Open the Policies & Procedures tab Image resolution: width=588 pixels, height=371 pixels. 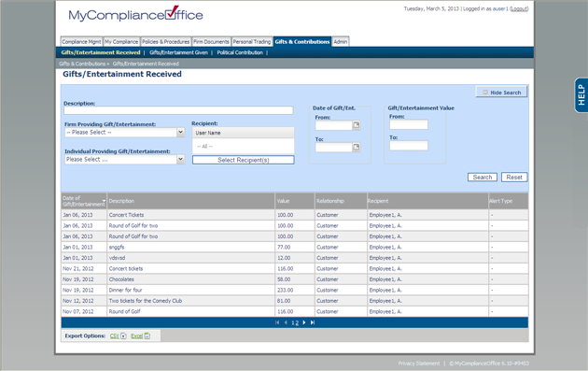[166, 42]
